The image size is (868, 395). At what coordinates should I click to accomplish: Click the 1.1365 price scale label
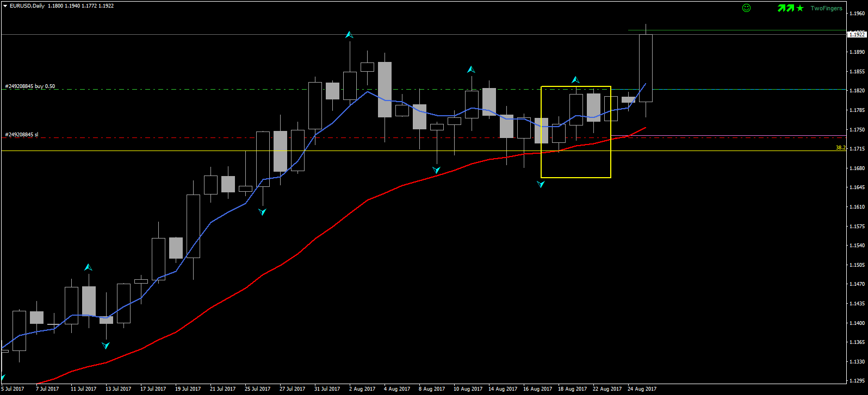(857, 342)
